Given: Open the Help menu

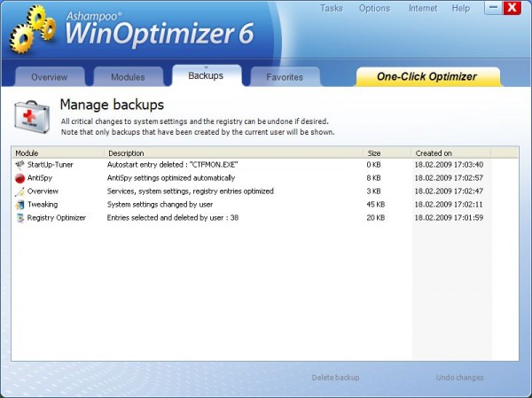Looking at the screenshot, I should (x=461, y=8).
